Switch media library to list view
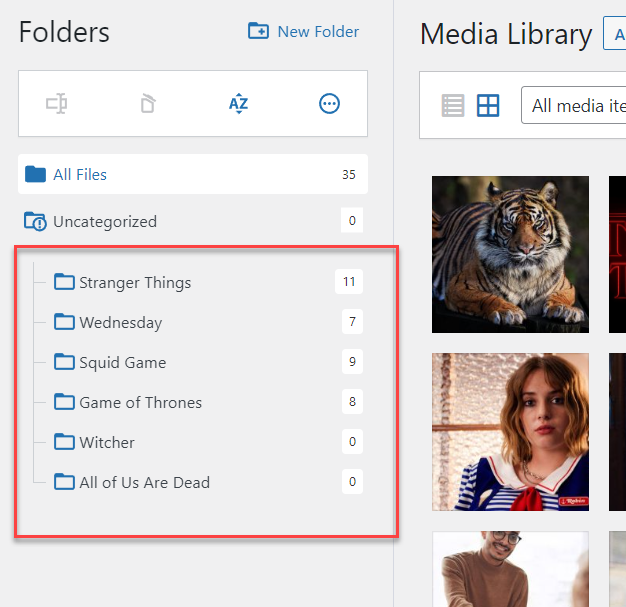Image resolution: width=626 pixels, height=607 pixels. 453,105
